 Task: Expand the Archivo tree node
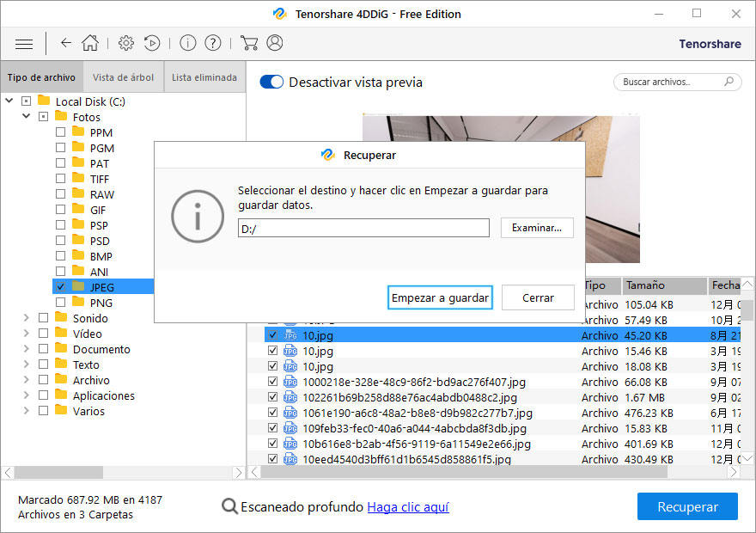(x=26, y=380)
